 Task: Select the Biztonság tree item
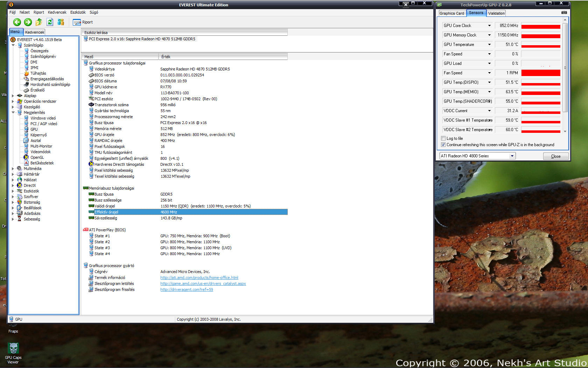(31, 202)
